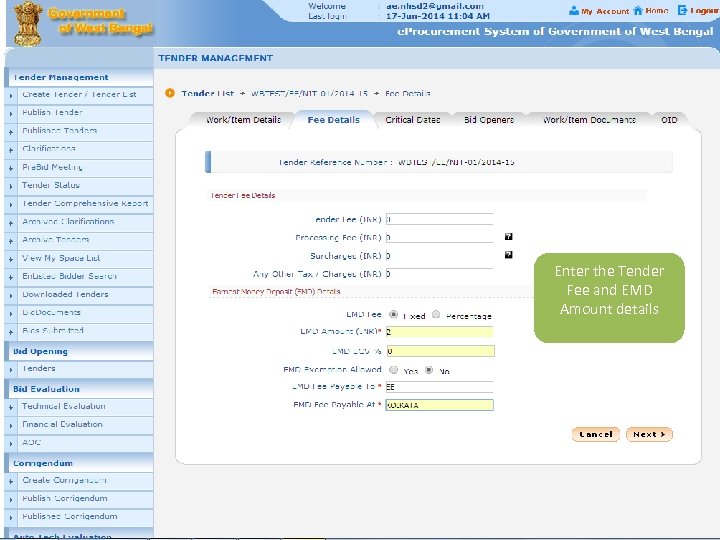The image size is (720, 540).
Task: Click the Processing Fee (INR) field
Action: tap(439, 237)
